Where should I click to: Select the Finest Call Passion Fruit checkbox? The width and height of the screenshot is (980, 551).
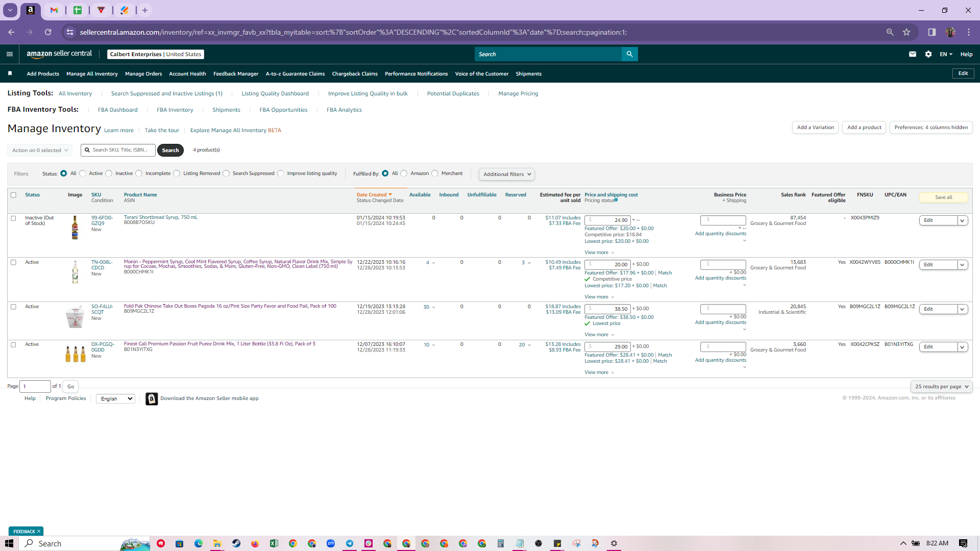tap(14, 345)
